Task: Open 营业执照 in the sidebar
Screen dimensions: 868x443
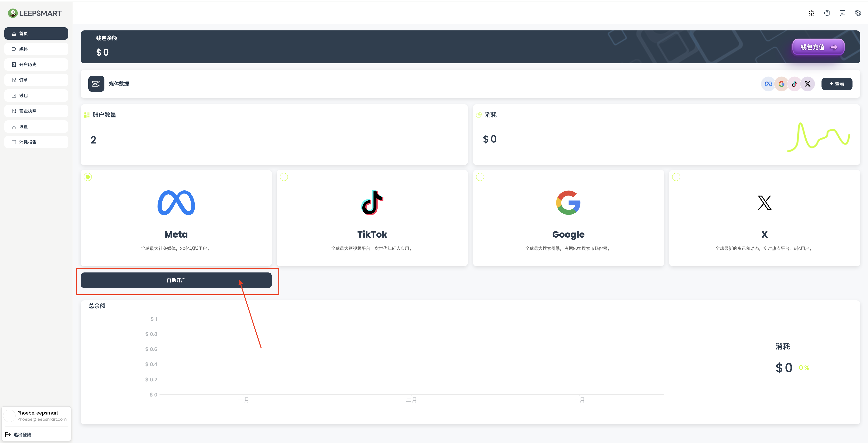Action: 36,111
